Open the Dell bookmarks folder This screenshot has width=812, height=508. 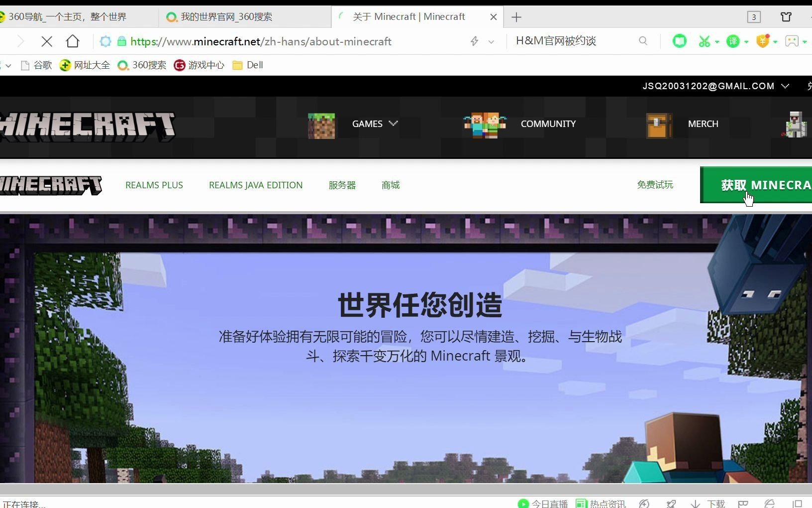click(248, 65)
